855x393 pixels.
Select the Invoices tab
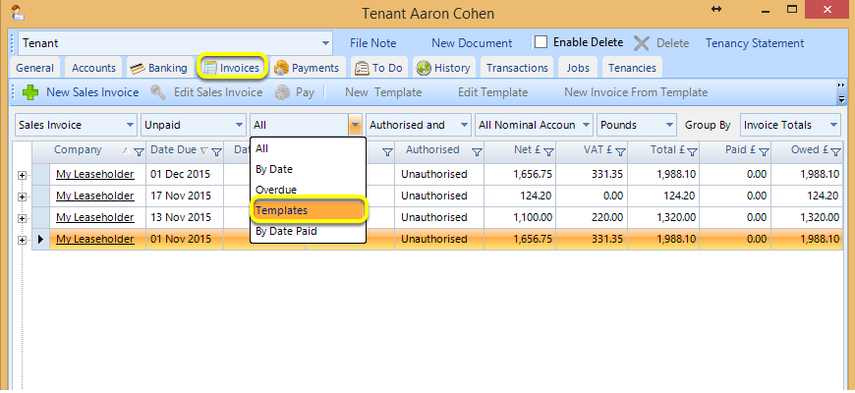click(x=232, y=68)
